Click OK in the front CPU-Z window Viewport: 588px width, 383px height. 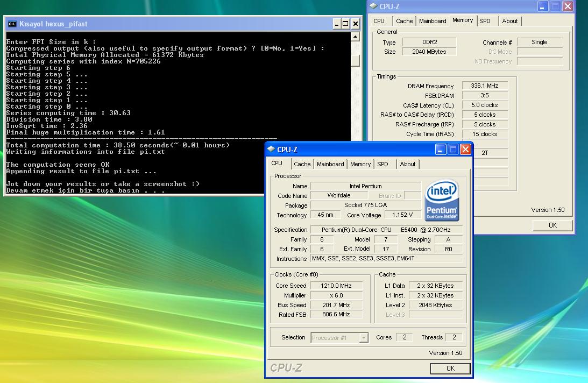point(450,368)
